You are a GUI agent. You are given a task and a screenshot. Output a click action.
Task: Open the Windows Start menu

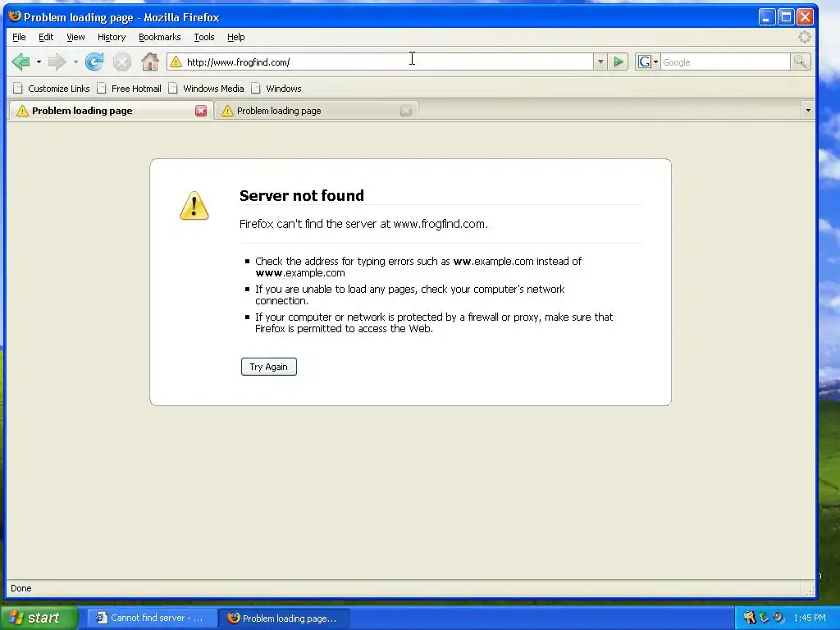39,618
